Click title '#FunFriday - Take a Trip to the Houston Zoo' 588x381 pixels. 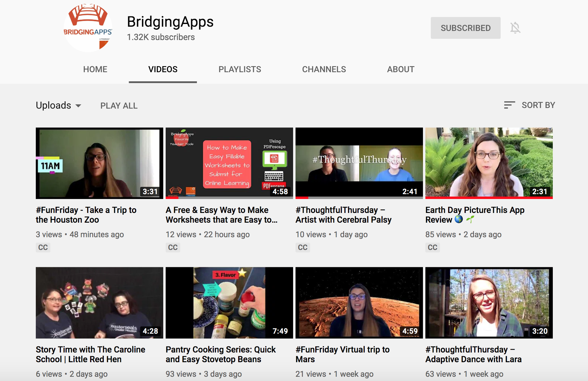(86, 215)
